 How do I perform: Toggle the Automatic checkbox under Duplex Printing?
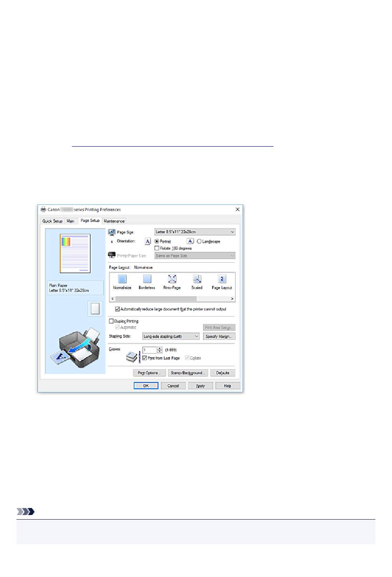click(x=117, y=327)
